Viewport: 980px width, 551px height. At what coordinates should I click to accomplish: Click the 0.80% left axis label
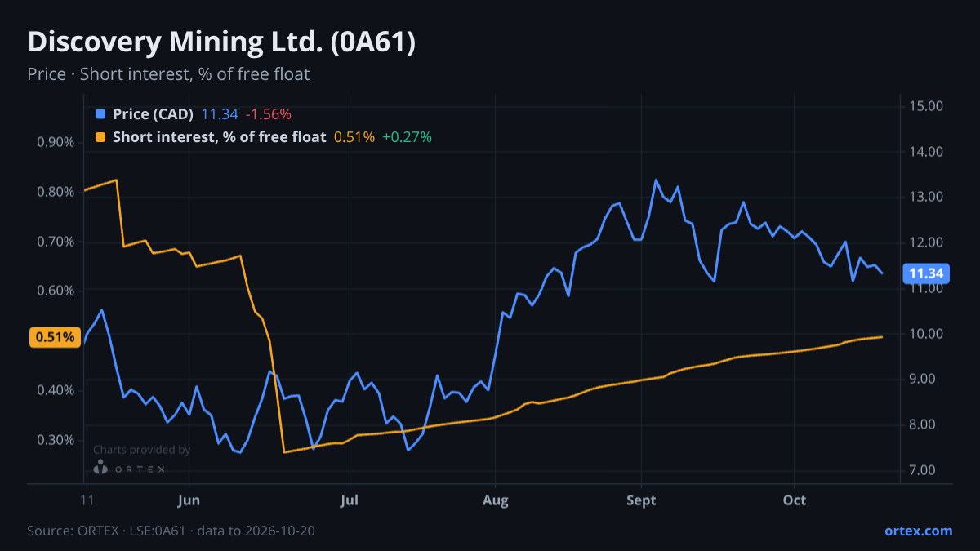click(56, 192)
